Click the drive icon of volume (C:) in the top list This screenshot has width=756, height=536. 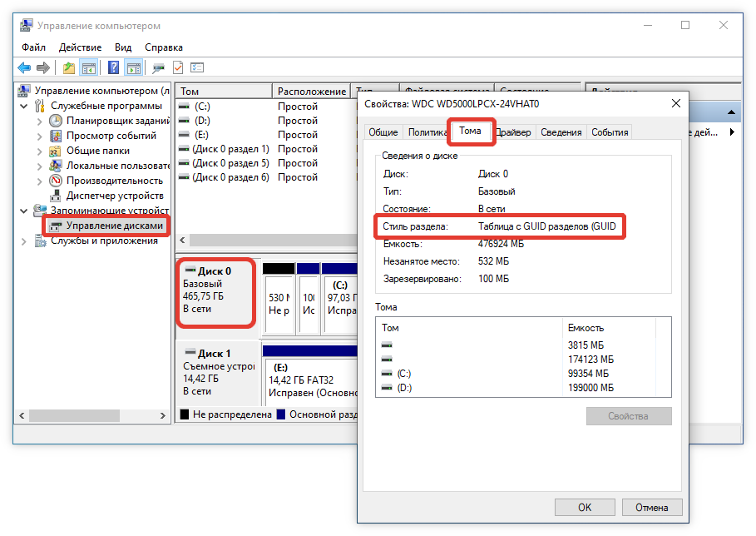(x=185, y=107)
